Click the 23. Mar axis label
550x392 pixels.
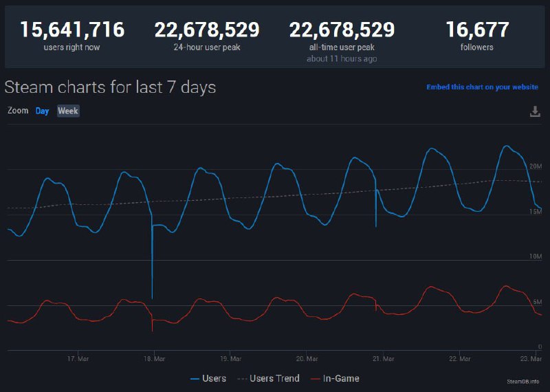(x=531, y=359)
